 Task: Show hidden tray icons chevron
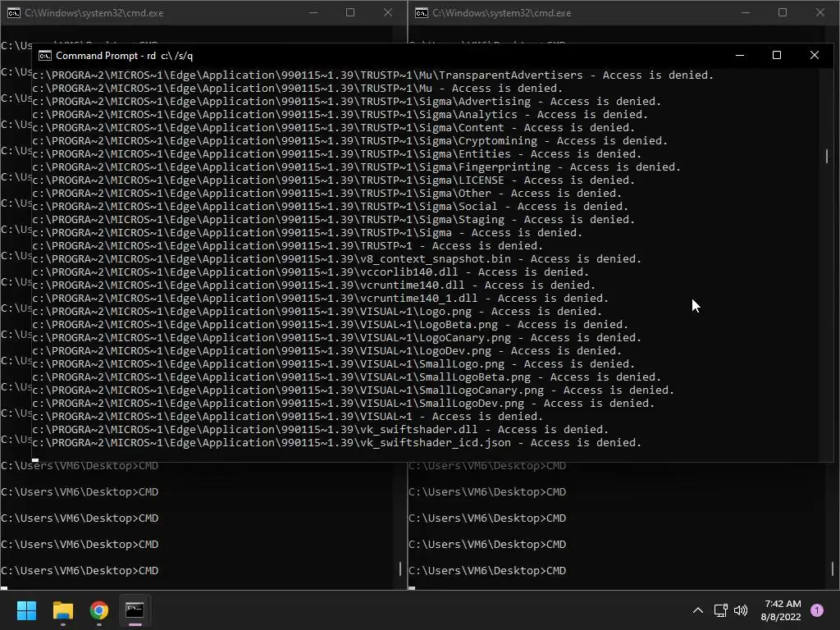pos(697,609)
